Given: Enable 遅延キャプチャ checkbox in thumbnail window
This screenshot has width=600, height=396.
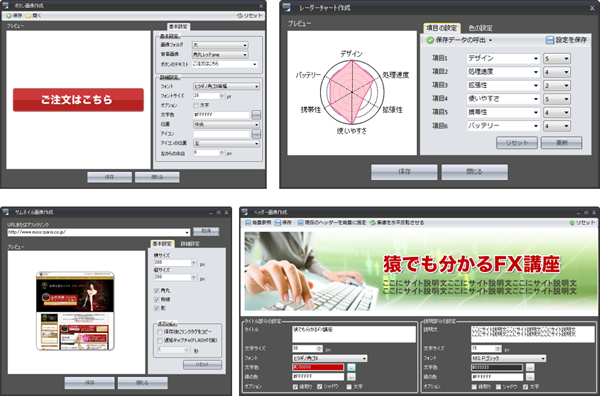Looking at the screenshot, I should [x=160, y=341].
